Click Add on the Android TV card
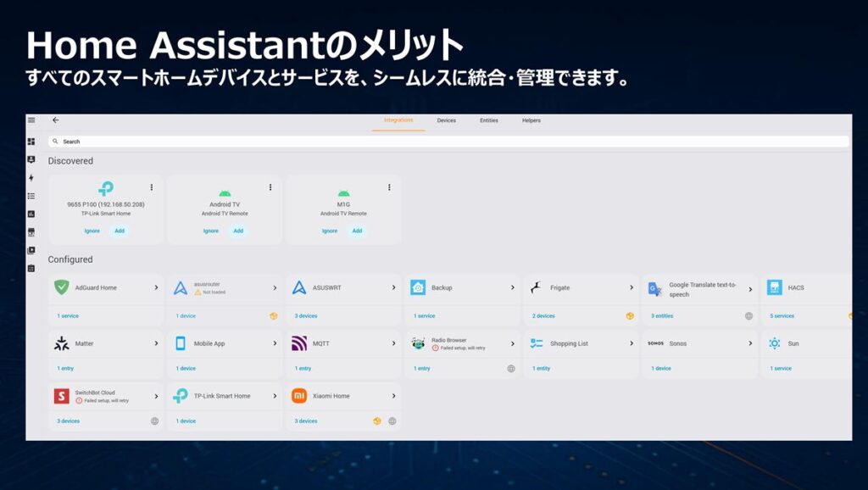 [x=238, y=231]
